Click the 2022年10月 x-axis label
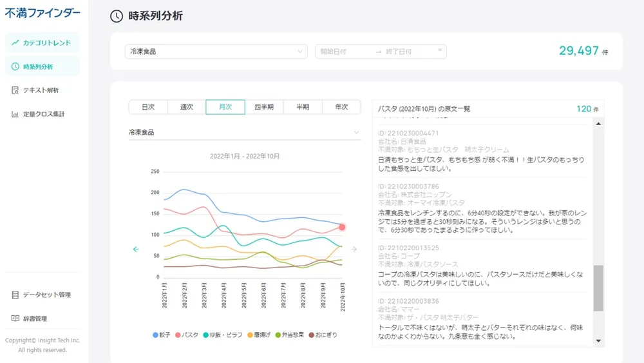The image size is (644, 363). tap(343, 297)
